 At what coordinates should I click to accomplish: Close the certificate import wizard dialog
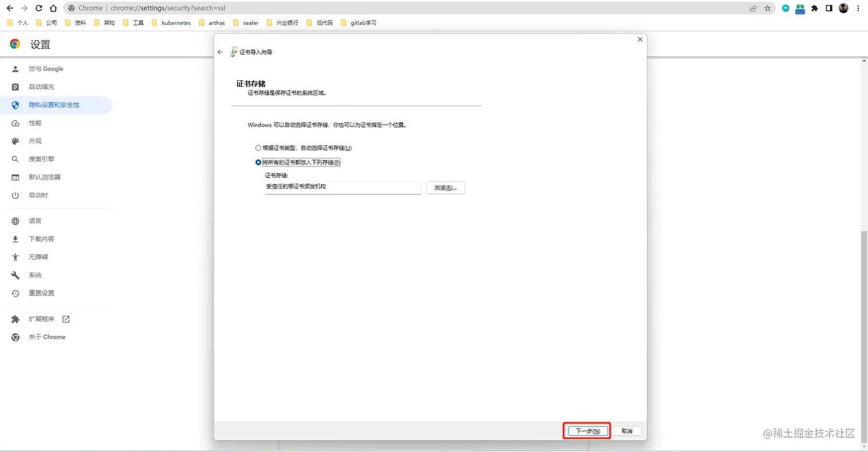click(640, 39)
